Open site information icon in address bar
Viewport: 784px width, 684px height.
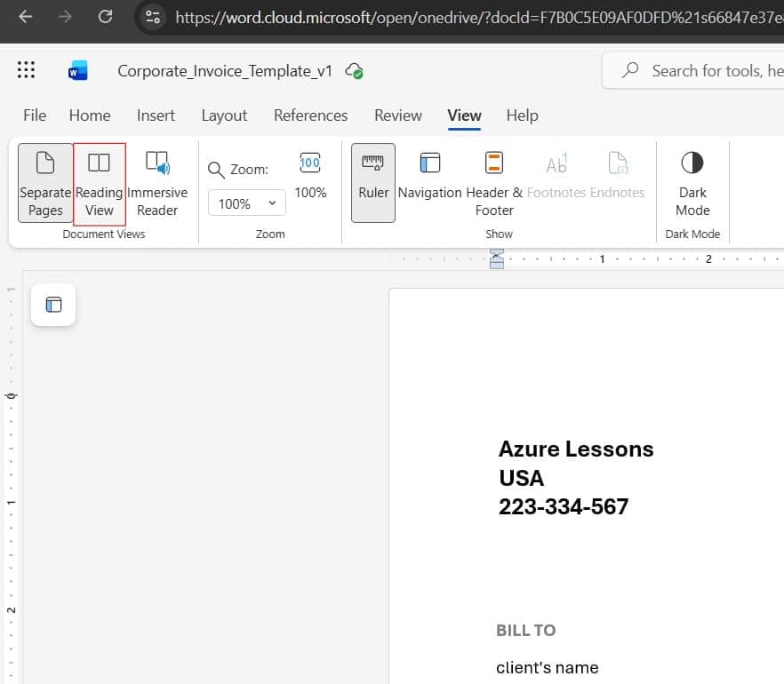153,18
